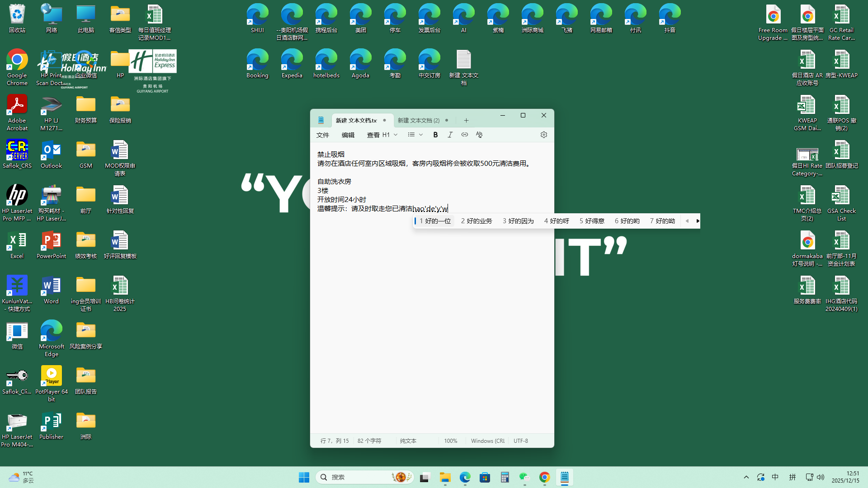The height and width of the screenshot is (488, 868).
Task: Select IME candidate 好的因为
Action: coord(518,221)
